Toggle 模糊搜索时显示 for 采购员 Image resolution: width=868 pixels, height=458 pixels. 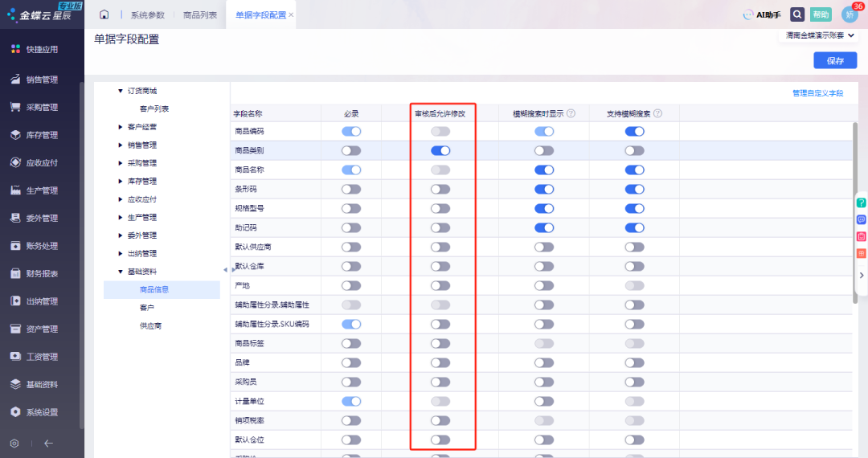[x=544, y=382]
